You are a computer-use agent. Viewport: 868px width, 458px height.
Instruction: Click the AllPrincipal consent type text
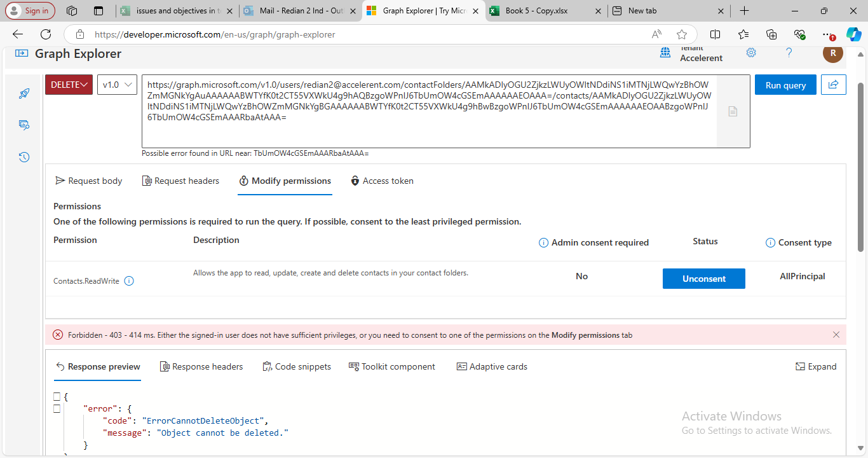(802, 276)
